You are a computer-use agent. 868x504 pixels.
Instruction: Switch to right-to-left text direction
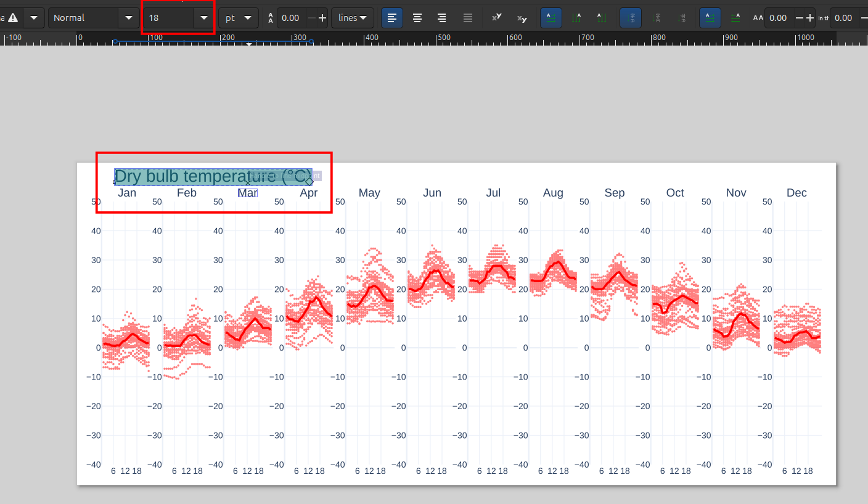pyautogui.click(x=735, y=18)
